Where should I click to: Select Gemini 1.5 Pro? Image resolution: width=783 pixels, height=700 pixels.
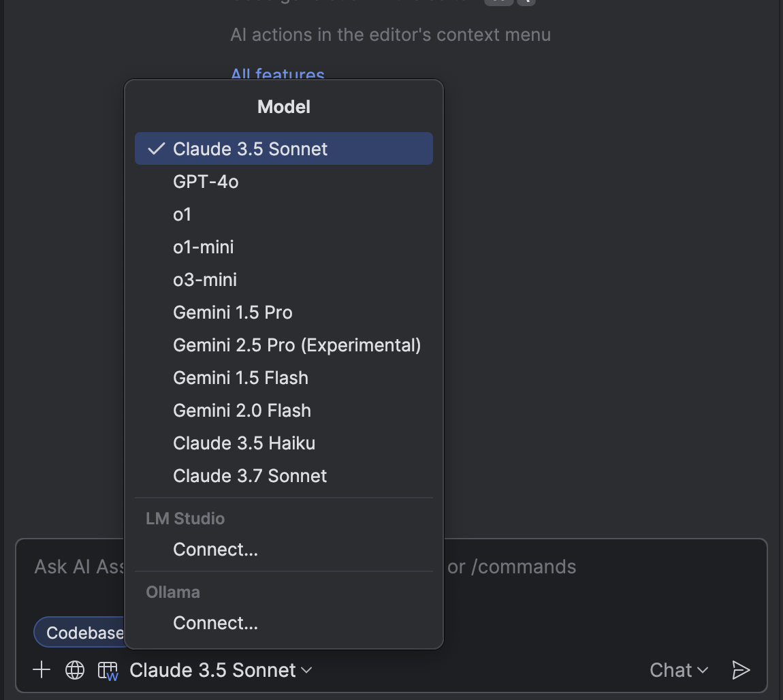click(x=233, y=313)
